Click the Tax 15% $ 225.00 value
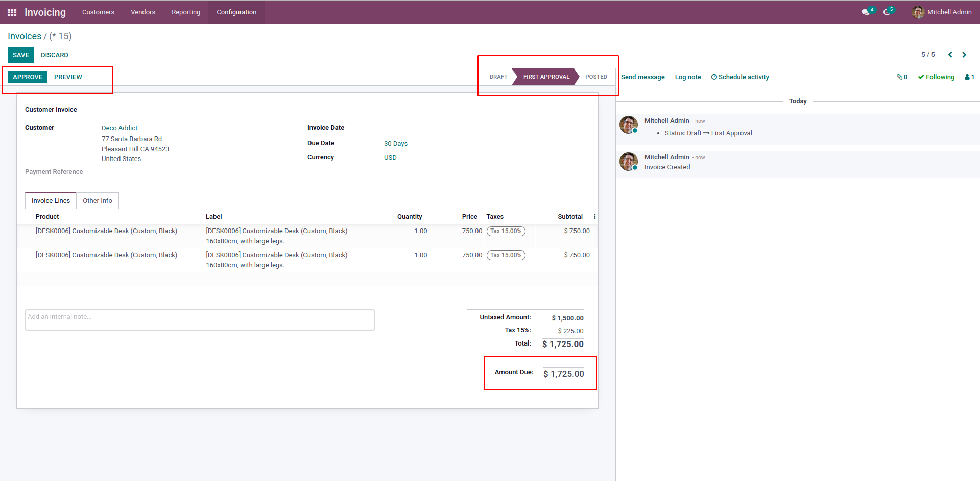 (x=570, y=331)
